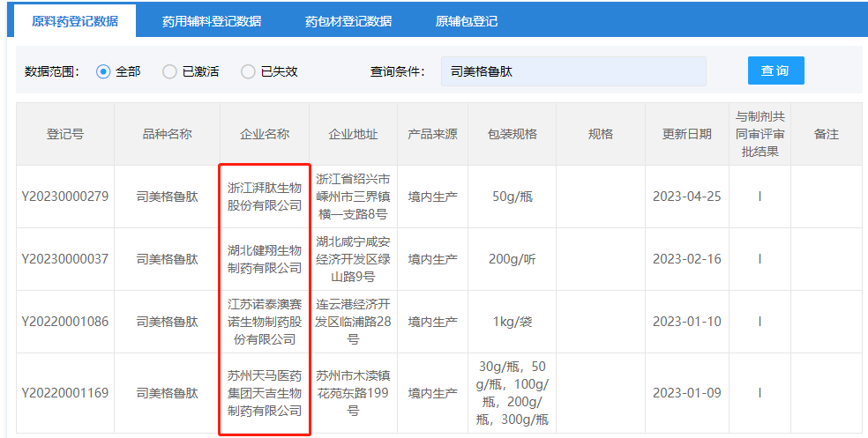Click the 更新日期 column header

(x=687, y=134)
